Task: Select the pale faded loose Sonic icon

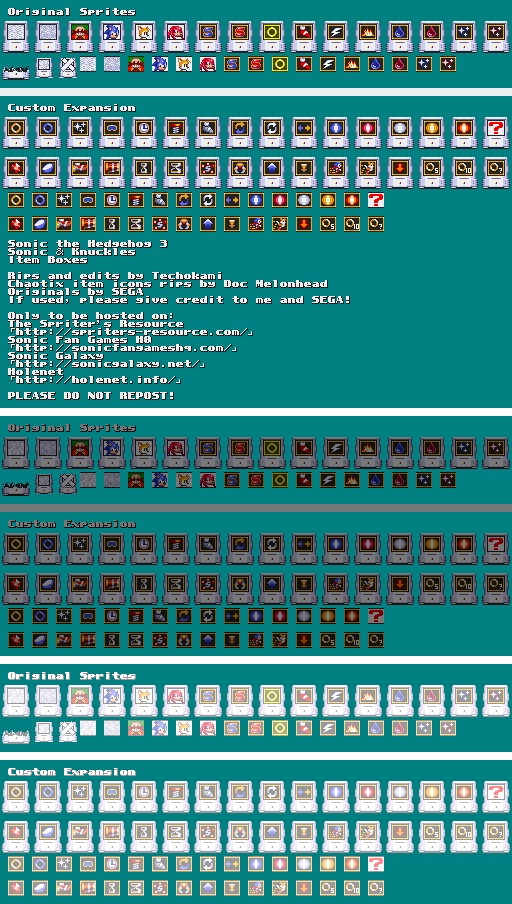Action: pyautogui.click(x=160, y=728)
